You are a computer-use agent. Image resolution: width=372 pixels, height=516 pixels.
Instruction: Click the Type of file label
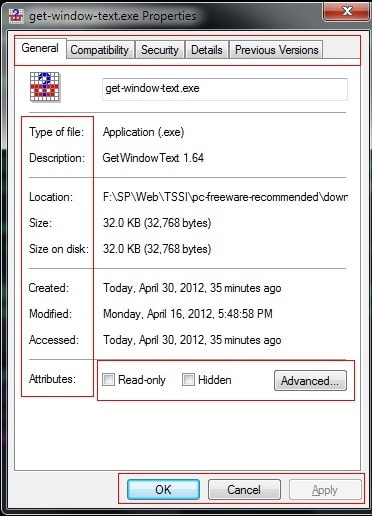(x=56, y=132)
